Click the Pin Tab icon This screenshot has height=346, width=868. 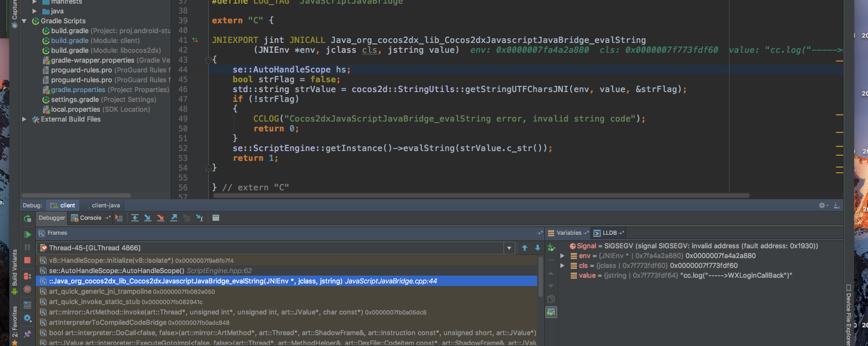tap(27, 334)
